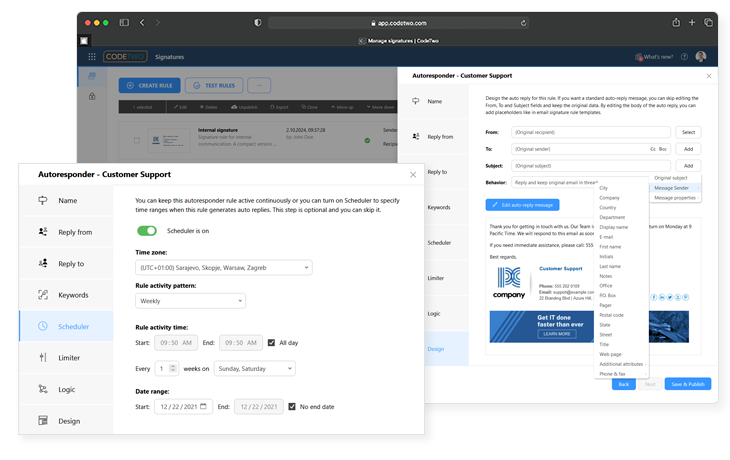
Task: Choose Company from the placeholder menu
Action: [x=609, y=198]
